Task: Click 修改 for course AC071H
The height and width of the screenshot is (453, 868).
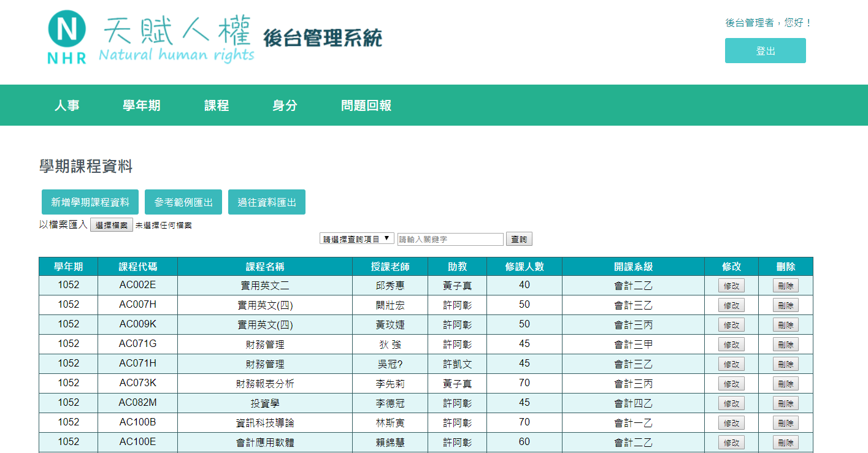Action: click(x=731, y=364)
